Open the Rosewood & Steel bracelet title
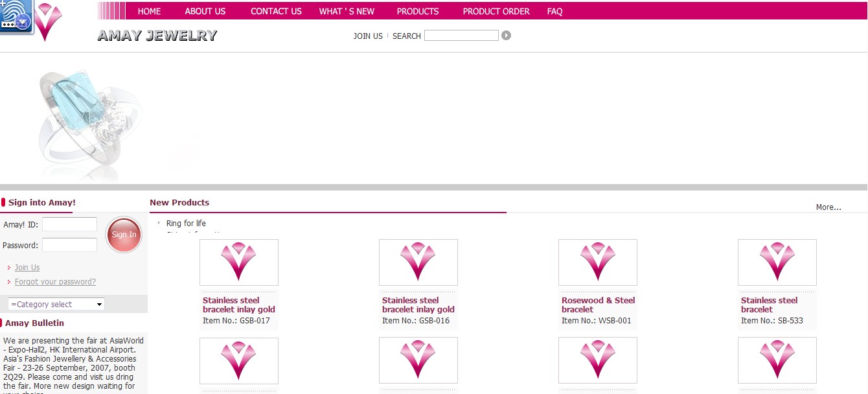The image size is (868, 394). tap(599, 305)
